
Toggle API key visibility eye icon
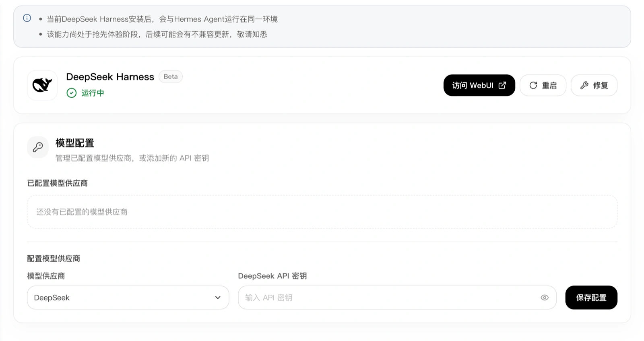pos(545,298)
